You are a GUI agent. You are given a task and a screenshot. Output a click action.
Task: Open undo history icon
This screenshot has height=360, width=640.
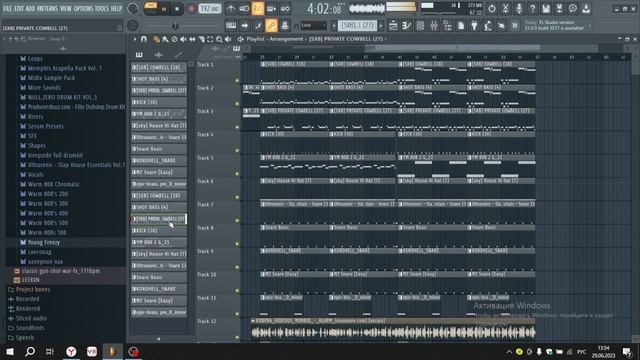click(x=492, y=9)
